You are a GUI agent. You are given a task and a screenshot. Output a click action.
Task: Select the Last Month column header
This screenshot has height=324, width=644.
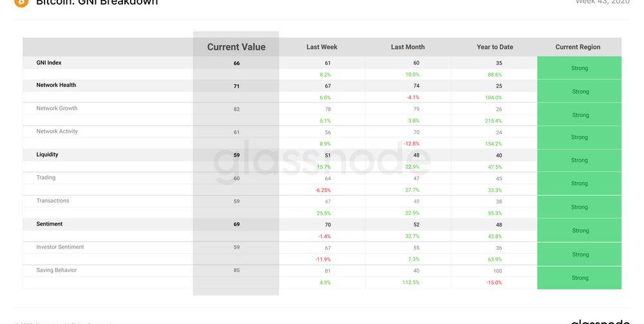click(x=408, y=47)
